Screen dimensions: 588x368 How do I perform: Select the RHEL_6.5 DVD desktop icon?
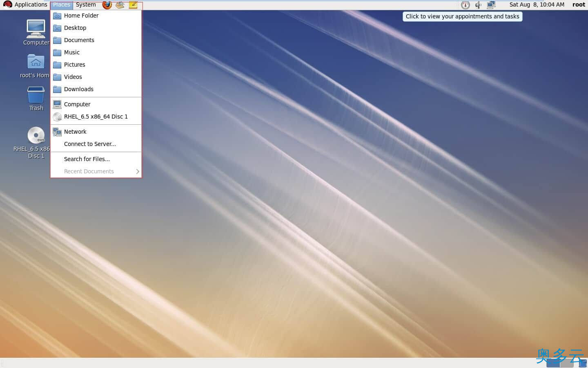pos(33,143)
